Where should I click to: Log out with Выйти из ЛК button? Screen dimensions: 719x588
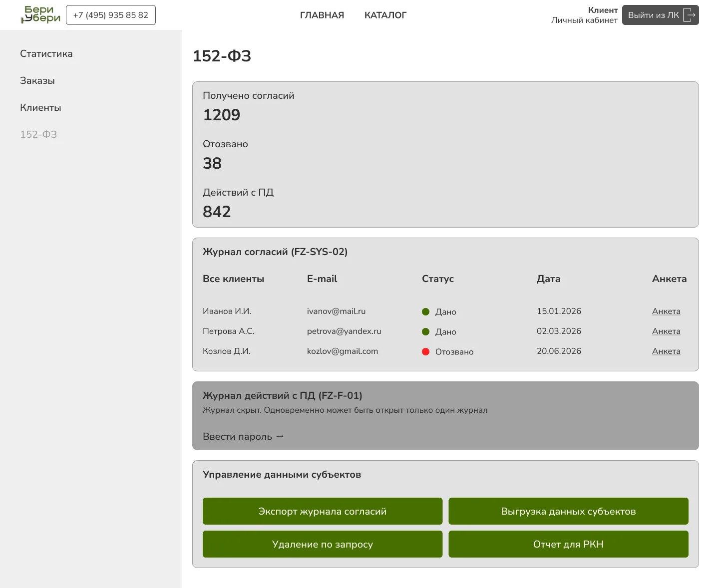pos(660,15)
